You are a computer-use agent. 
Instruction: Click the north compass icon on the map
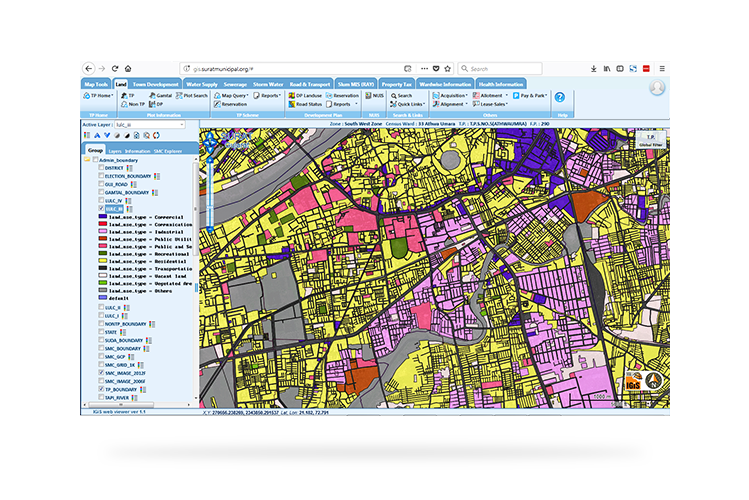tap(653, 380)
